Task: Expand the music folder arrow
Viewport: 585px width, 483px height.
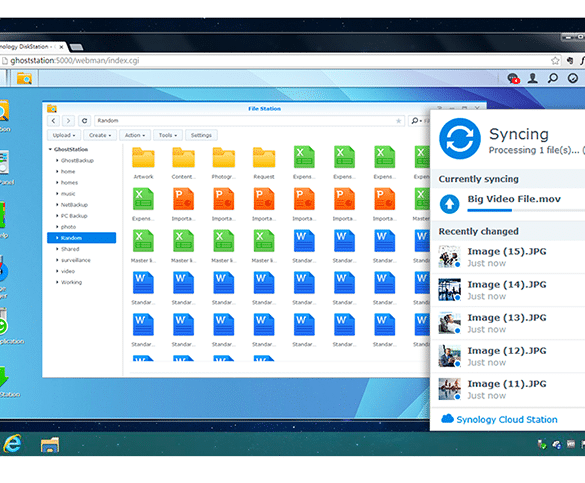Action: click(57, 194)
